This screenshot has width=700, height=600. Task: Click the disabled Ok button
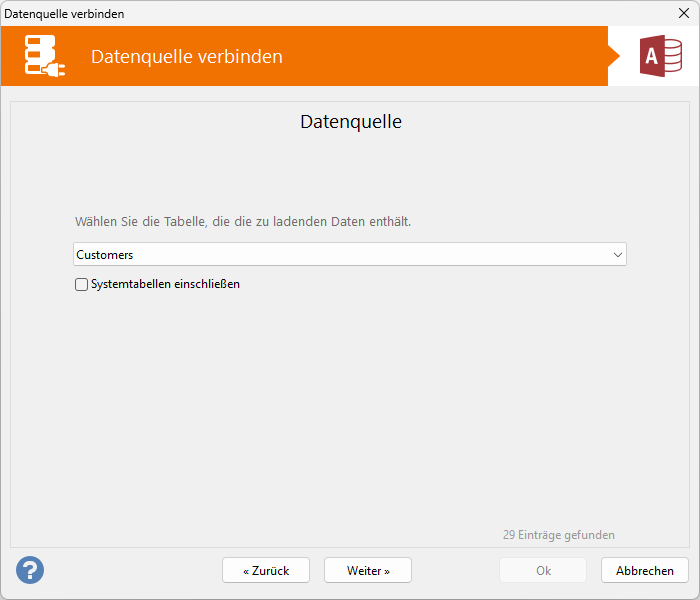click(x=543, y=570)
